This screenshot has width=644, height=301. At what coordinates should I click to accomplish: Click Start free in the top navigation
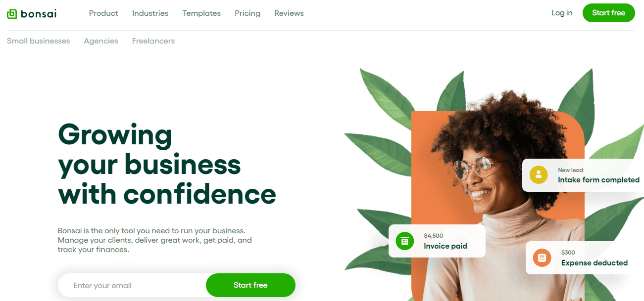click(x=608, y=13)
